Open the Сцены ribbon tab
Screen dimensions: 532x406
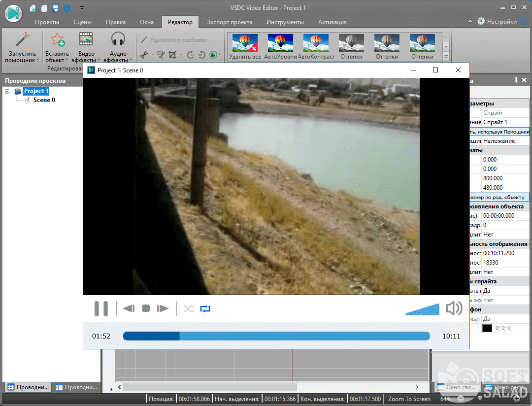pyautogui.click(x=82, y=22)
